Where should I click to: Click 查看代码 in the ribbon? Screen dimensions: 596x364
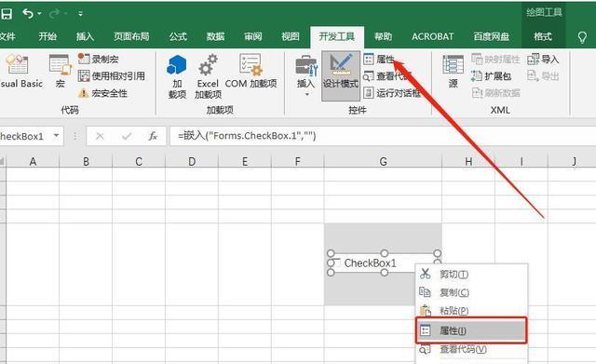[387, 76]
